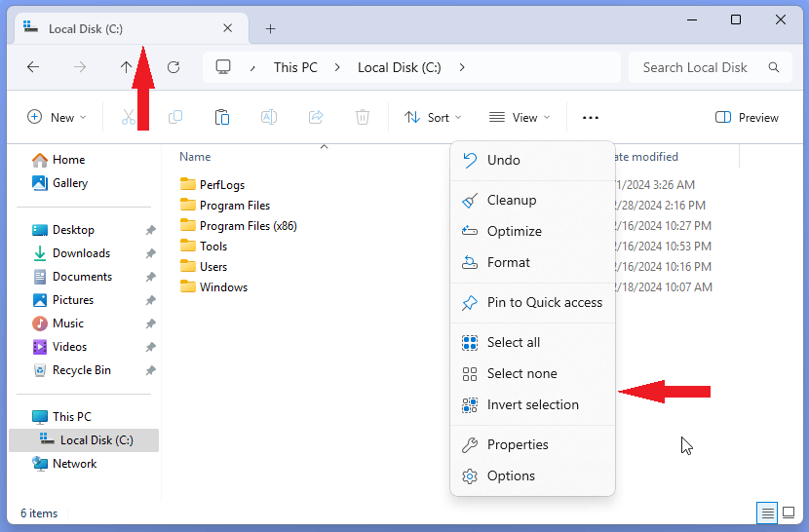Click the pin icon beside Downloads

coord(150,253)
